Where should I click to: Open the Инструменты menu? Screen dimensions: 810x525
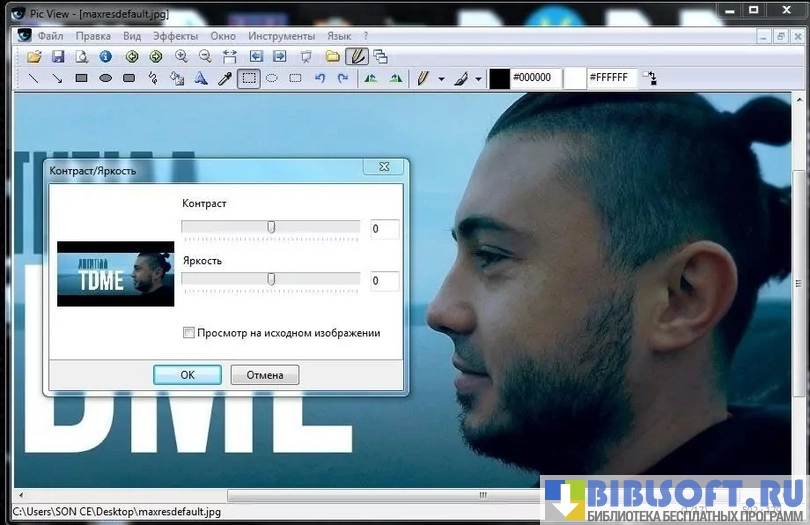(x=281, y=36)
